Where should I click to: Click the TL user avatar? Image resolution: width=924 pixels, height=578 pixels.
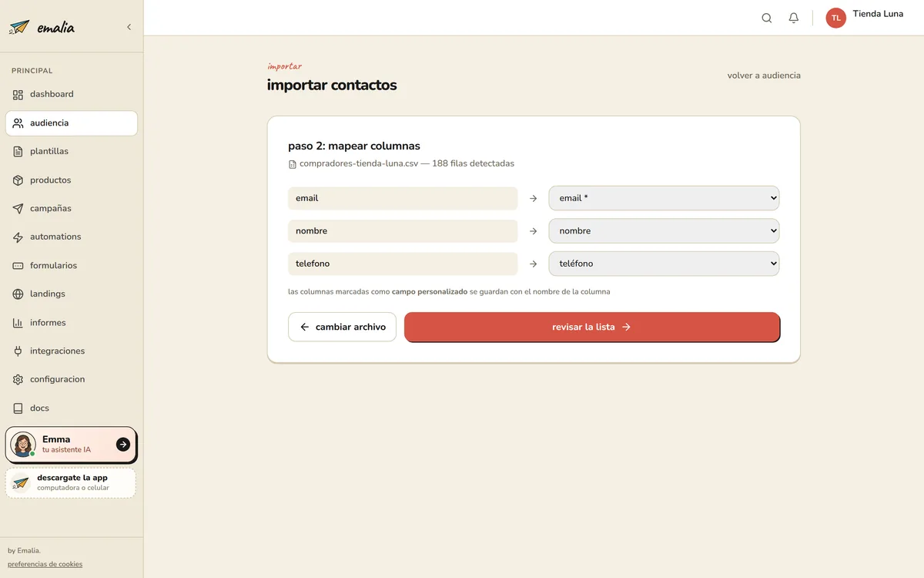click(x=836, y=18)
